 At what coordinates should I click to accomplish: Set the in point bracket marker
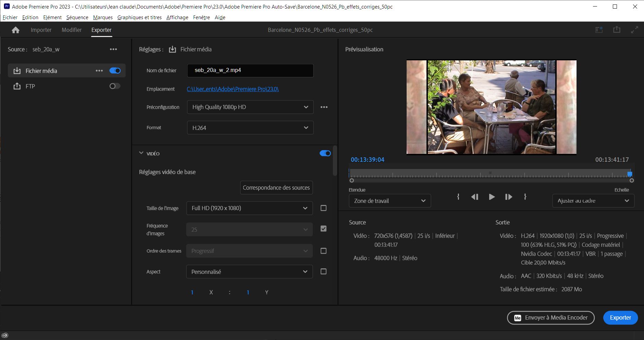458,197
